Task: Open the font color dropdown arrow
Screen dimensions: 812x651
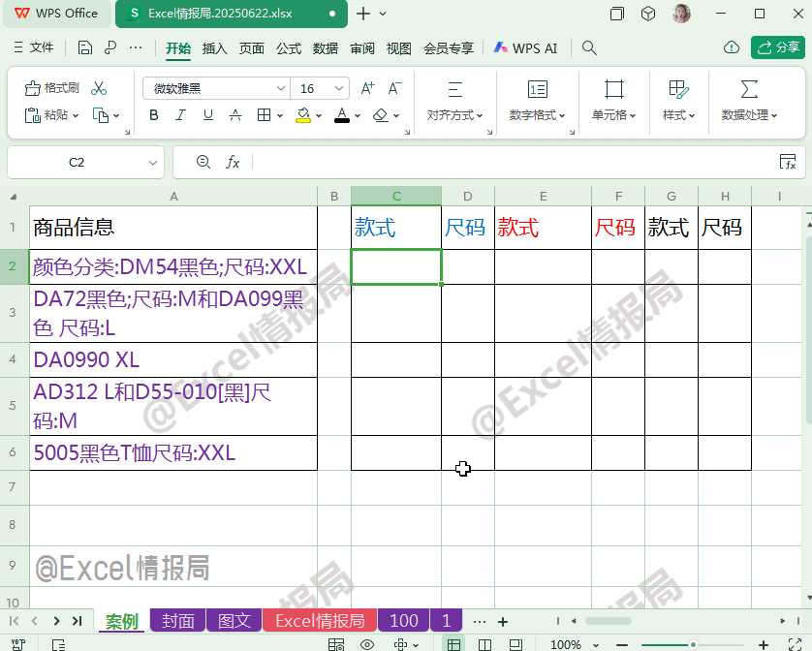Action: [358, 115]
